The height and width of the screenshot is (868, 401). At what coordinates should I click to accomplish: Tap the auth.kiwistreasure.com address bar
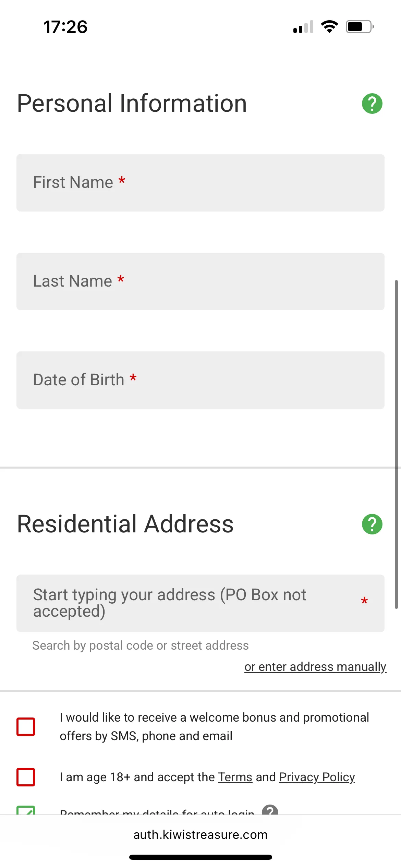click(x=200, y=834)
